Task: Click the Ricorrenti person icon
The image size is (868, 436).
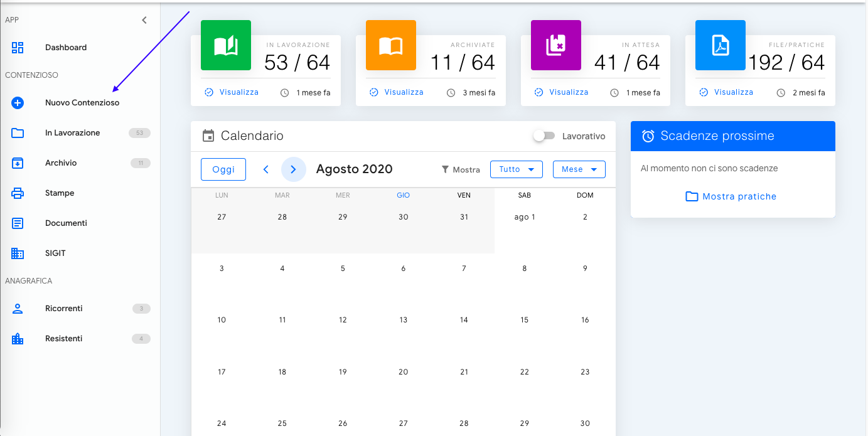Action: tap(18, 309)
